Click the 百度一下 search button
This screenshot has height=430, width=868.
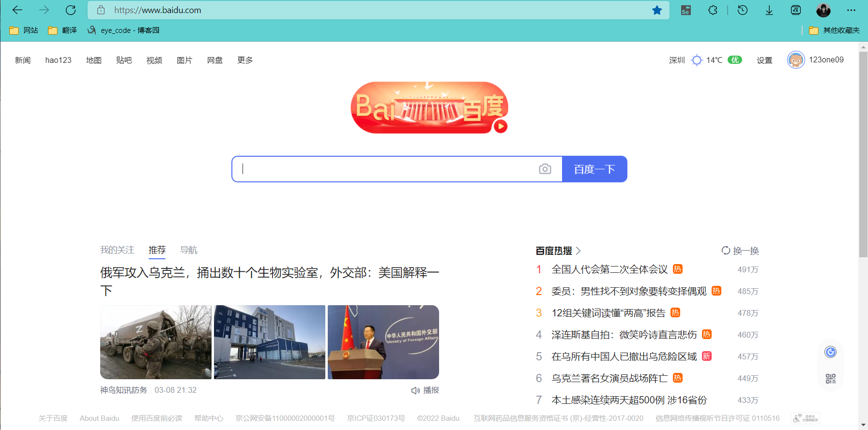(x=594, y=169)
